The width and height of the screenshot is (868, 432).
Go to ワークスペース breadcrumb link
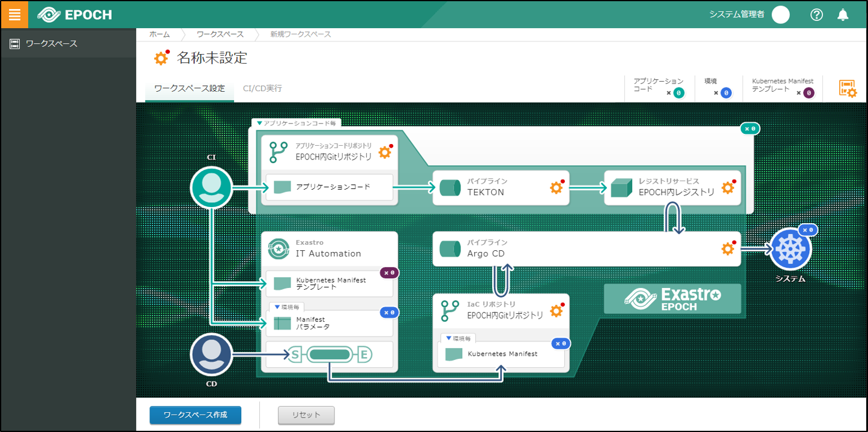(x=220, y=34)
